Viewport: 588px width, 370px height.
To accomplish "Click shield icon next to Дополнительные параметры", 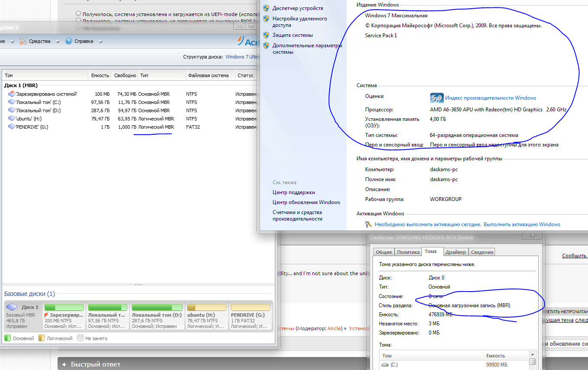I will coord(266,46).
